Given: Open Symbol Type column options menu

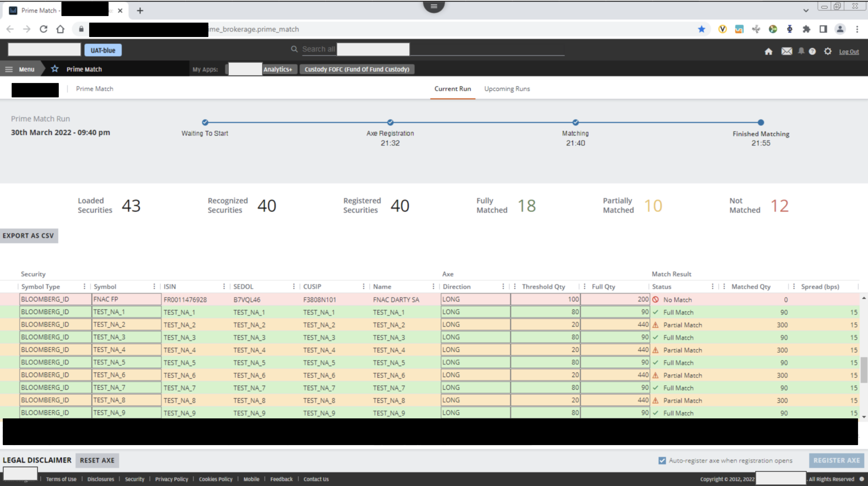Looking at the screenshot, I should [x=84, y=286].
